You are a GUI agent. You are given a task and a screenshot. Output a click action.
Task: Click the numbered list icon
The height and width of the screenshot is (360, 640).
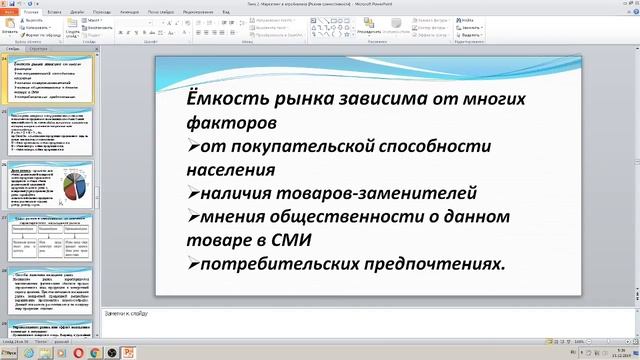[x=210, y=23]
